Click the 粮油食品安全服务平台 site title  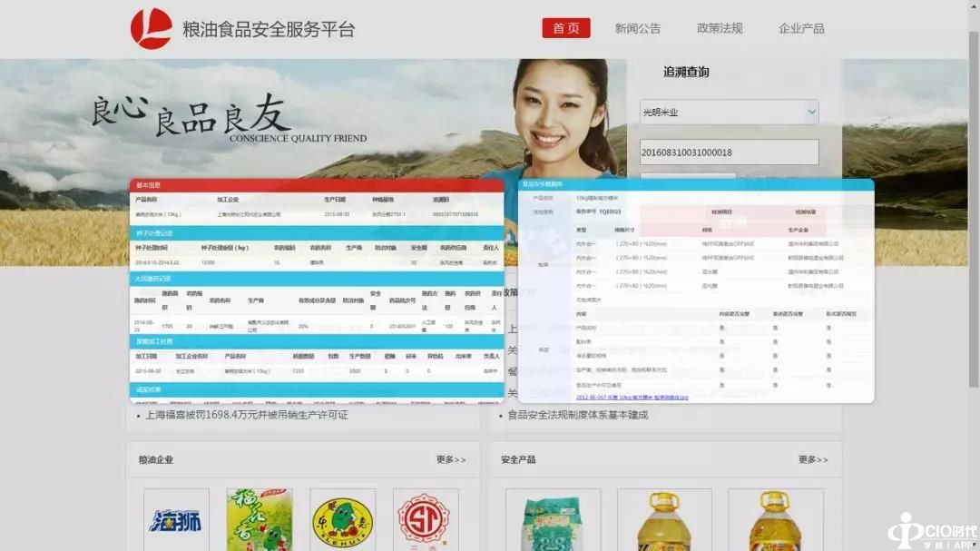click(269, 29)
